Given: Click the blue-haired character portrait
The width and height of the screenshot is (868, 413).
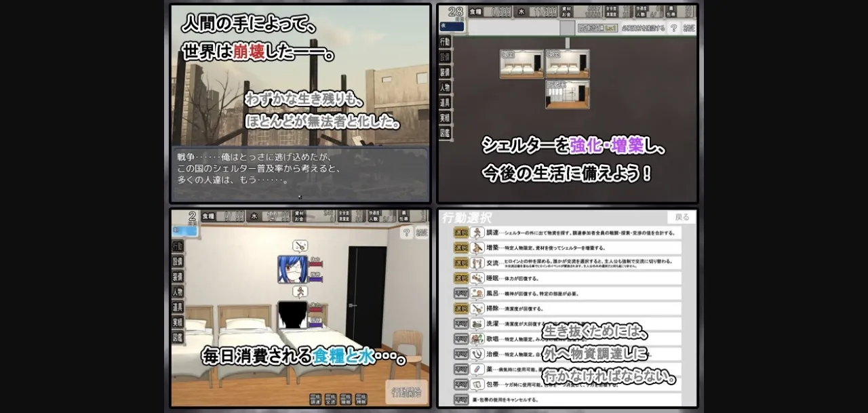Looking at the screenshot, I should pyautogui.click(x=292, y=269).
